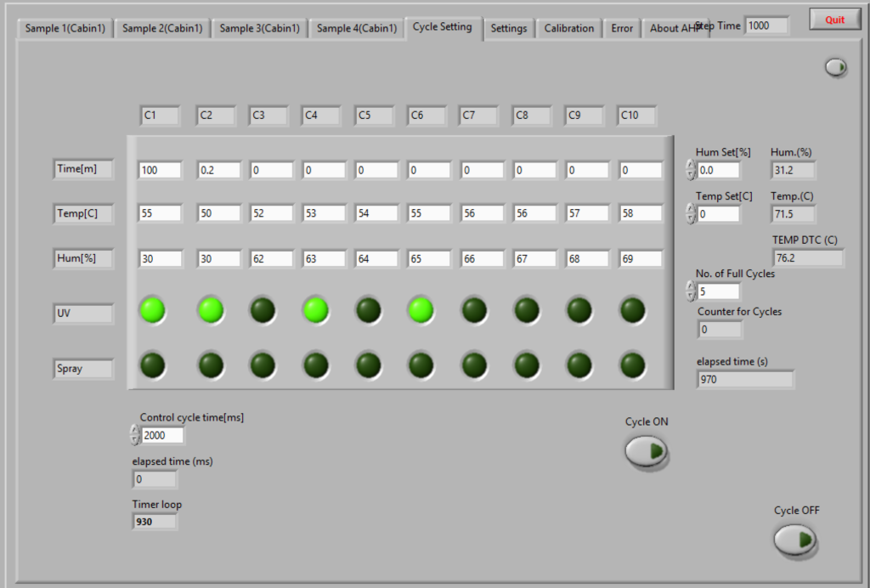Click the Hum Set stepper arrows
The image size is (870, 588).
[x=690, y=170]
